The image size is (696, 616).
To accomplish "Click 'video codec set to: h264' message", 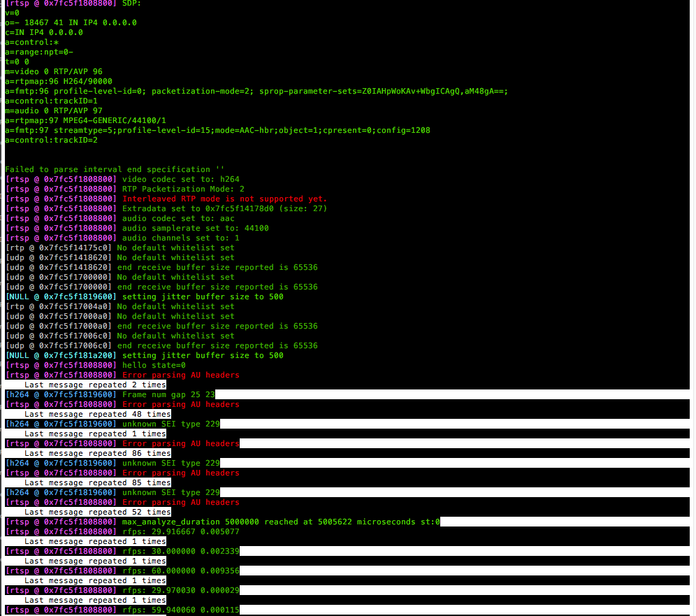I will [x=181, y=179].
